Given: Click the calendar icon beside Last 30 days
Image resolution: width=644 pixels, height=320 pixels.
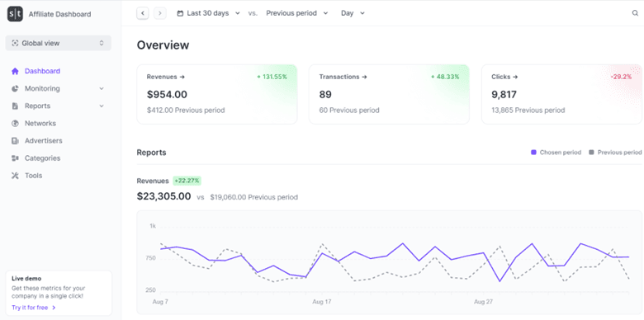Looking at the screenshot, I should [180, 13].
